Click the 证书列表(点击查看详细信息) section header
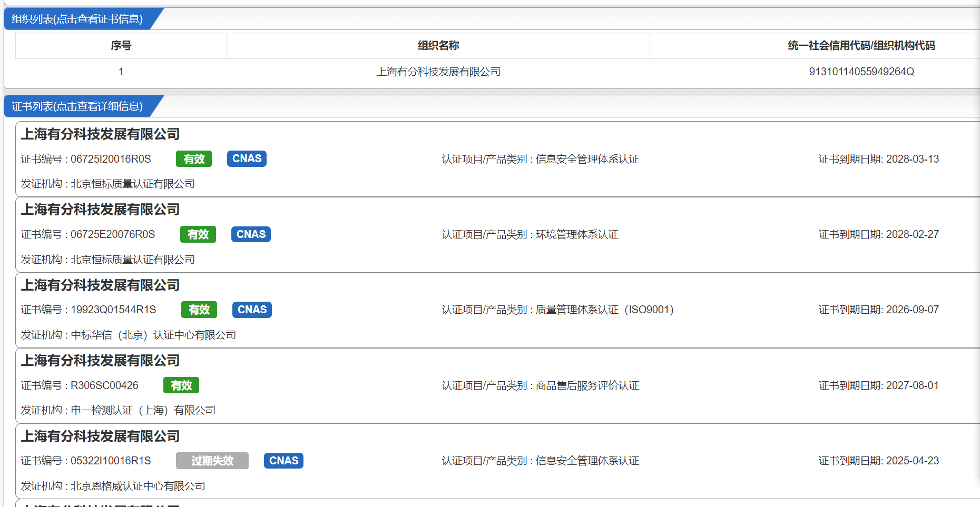This screenshot has height=507, width=980. point(77,106)
